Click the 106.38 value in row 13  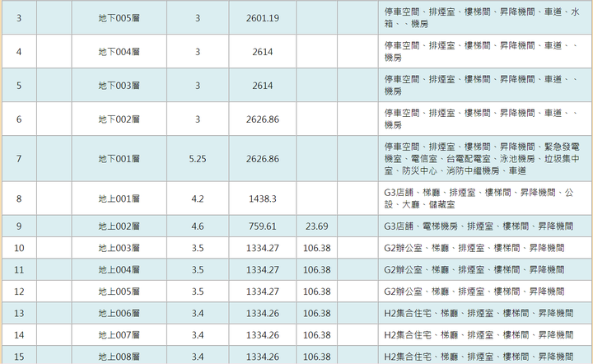click(316, 313)
